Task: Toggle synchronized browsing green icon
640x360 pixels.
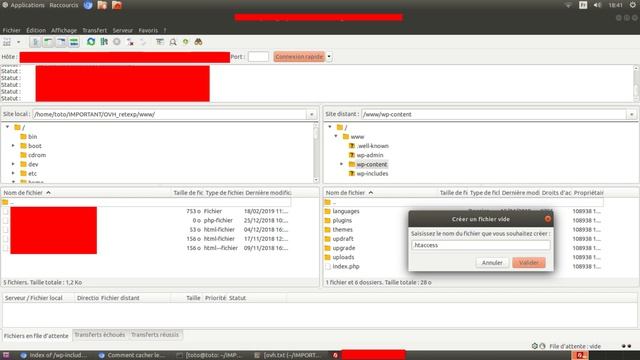Action: click(x=186, y=42)
